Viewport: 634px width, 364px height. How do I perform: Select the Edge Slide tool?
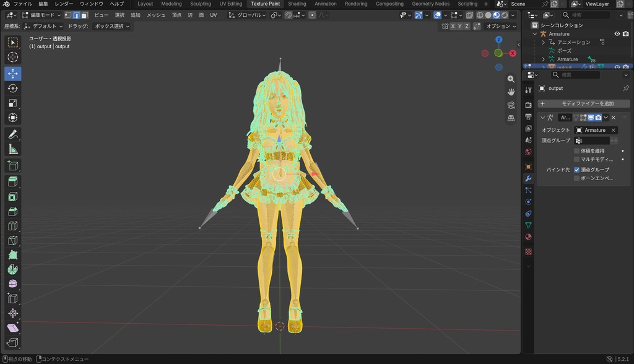tap(13, 298)
